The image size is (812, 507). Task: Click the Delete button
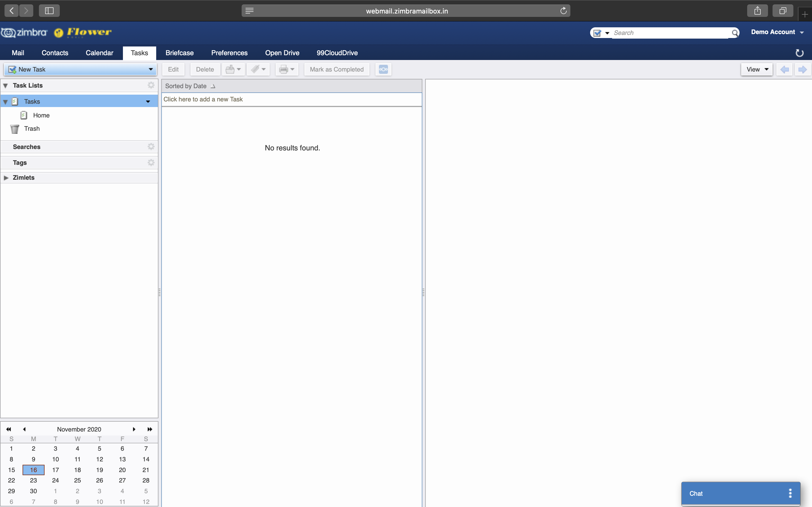tap(205, 69)
